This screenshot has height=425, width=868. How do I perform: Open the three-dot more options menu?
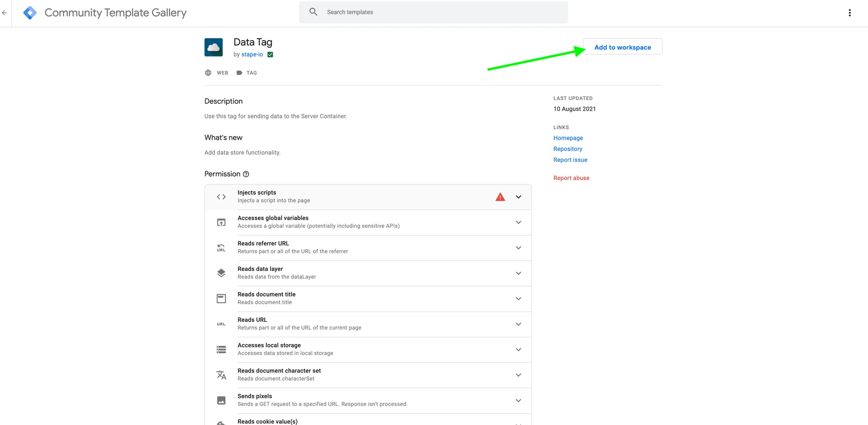tap(849, 13)
